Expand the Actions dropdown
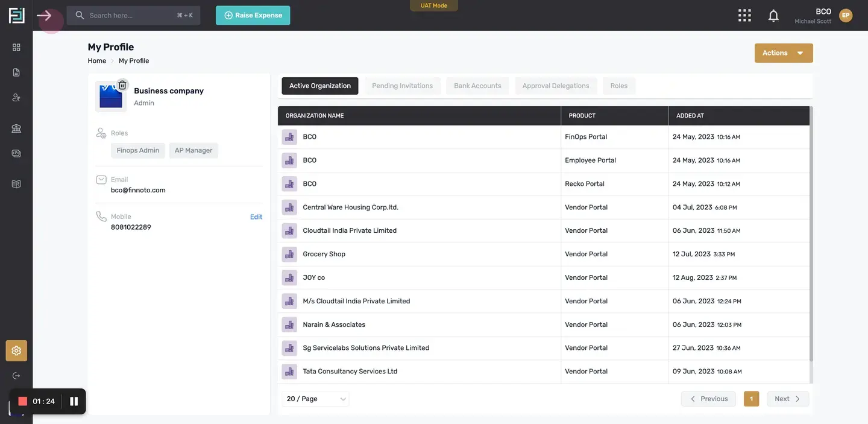The width and height of the screenshot is (868, 424). (784, 53)
